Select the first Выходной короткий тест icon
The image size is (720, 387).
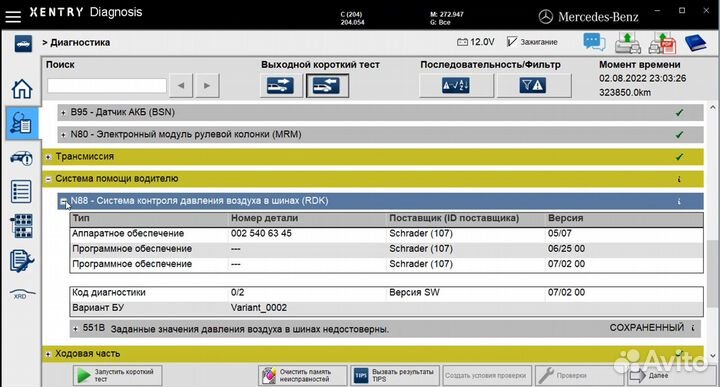280,85
